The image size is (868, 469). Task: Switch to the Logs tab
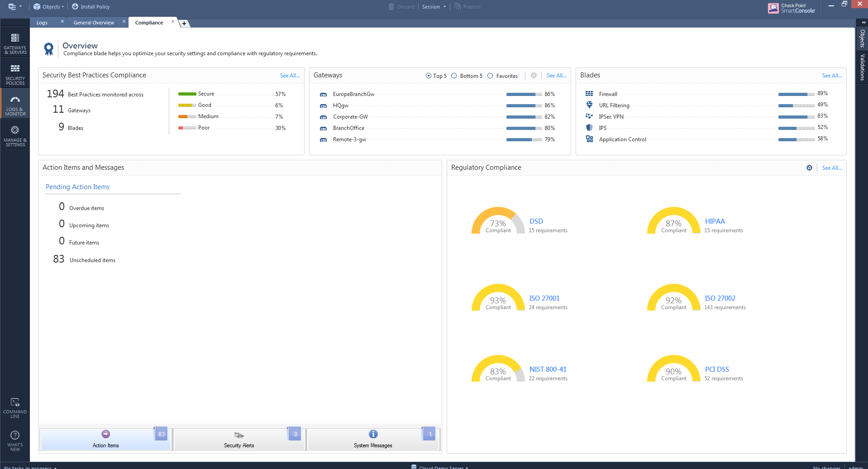[42, 23]
